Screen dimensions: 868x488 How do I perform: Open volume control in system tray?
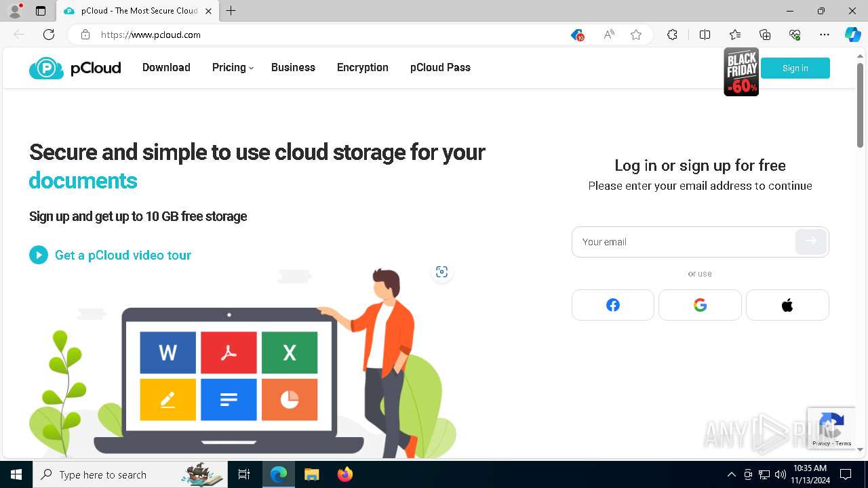pyautogui.click(x=781, y=474)
